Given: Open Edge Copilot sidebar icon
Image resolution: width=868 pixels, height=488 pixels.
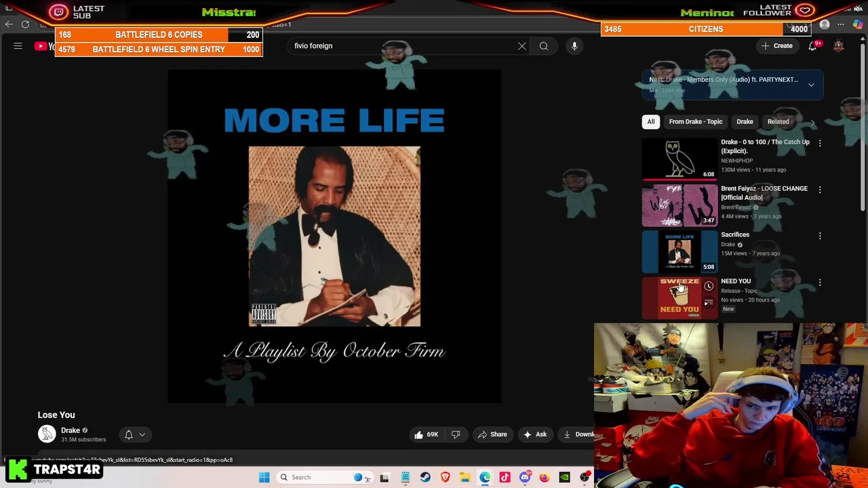Looking at the screenshot, I should [x=858, y=24].
